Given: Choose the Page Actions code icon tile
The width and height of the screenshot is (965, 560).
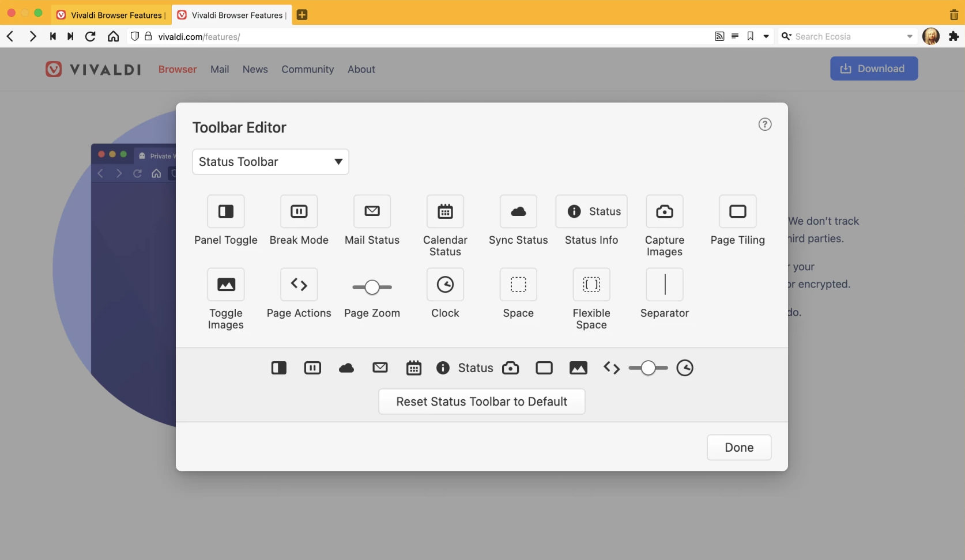Looking at the screenshot, I should coord(299,285).
